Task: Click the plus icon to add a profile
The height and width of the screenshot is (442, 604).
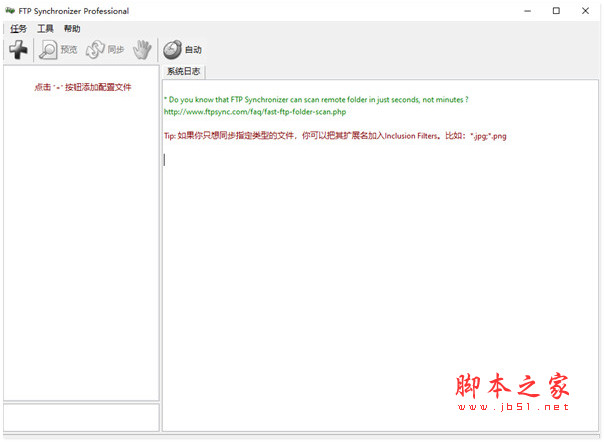Action: click(18, 49)
